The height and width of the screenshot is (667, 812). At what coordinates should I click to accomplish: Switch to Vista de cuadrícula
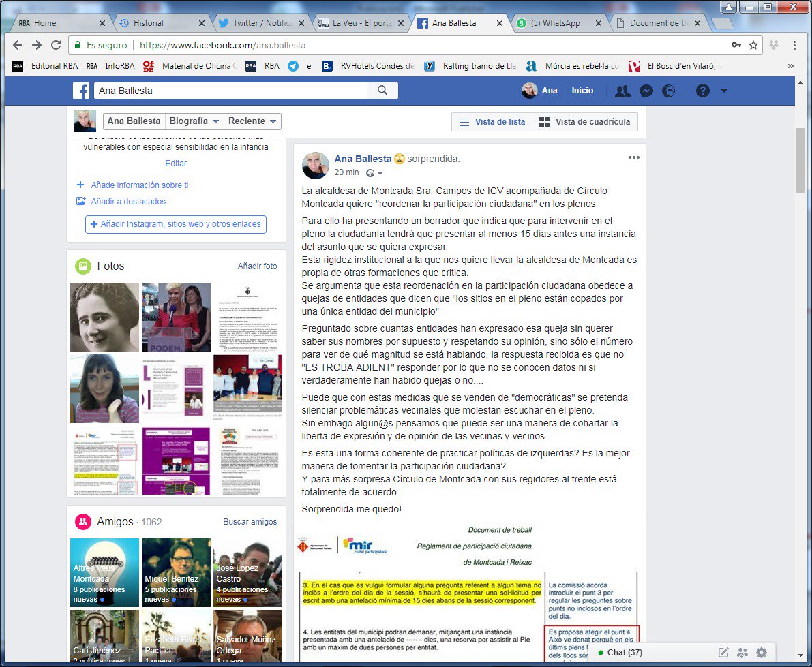tap(585, 122)
